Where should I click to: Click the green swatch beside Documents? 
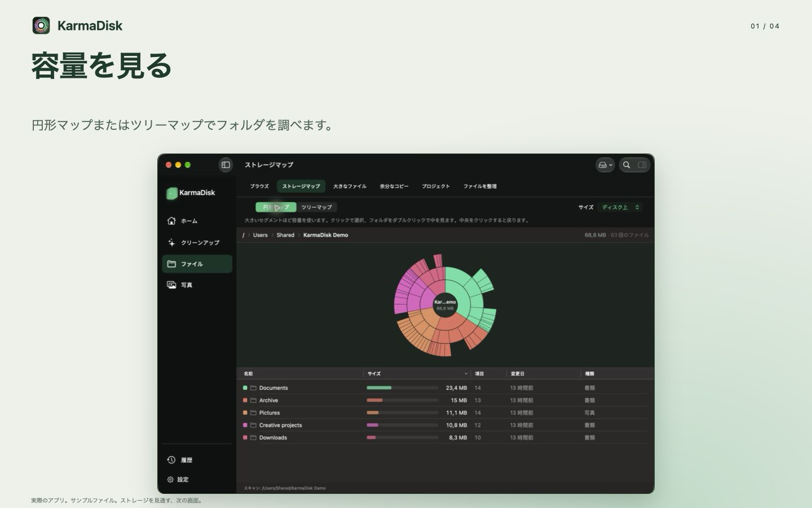245,388
